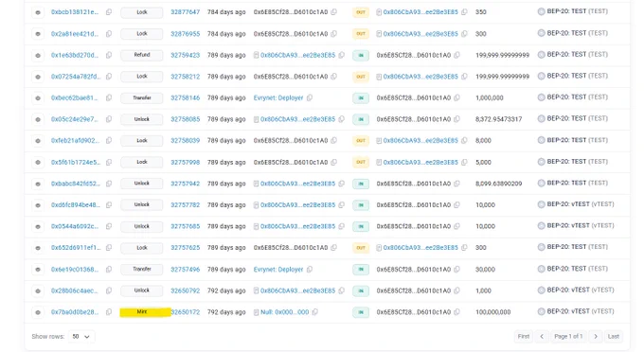Viewport: 644px width, 352px height.
Task: Copy transaction hash 0xfeb21afd902
Action: (x=109, y=141)
